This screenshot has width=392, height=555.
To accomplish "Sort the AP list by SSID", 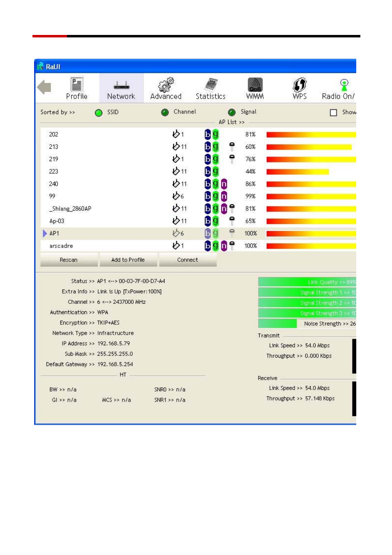I will (x=99, y=113).
